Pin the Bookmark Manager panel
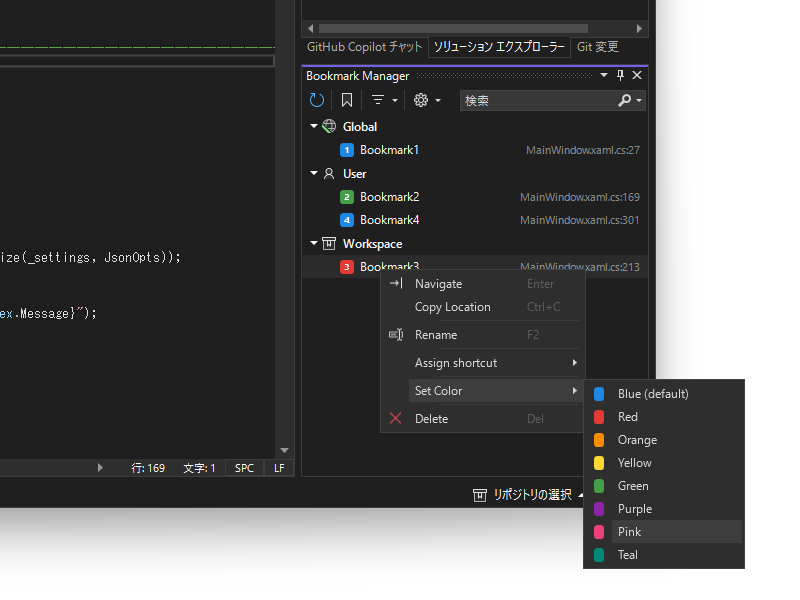 click(620, 75)
